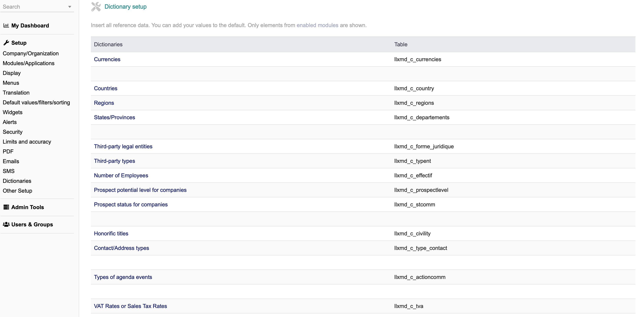Open the States/Provinces dictionary
Image resolution: width=644 pixels, height=317 pixels.
pos(115,117)
